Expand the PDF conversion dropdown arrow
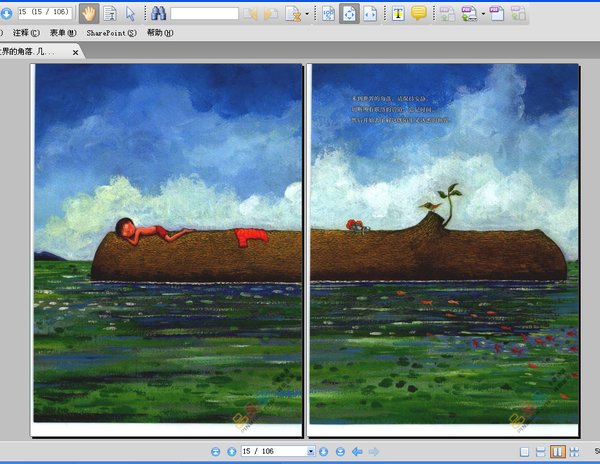The image size is (600, 464). [x=483, y=14]
